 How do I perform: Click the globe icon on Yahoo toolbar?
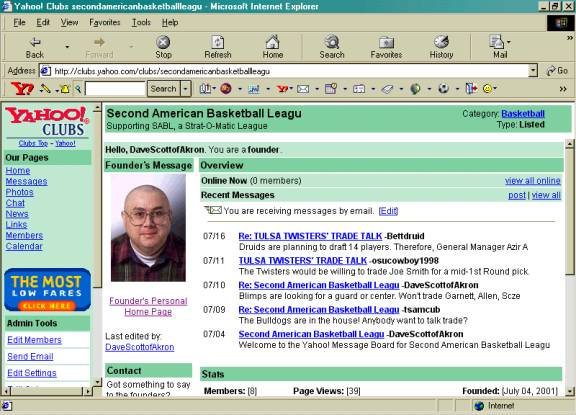click(x=415, y=89)
